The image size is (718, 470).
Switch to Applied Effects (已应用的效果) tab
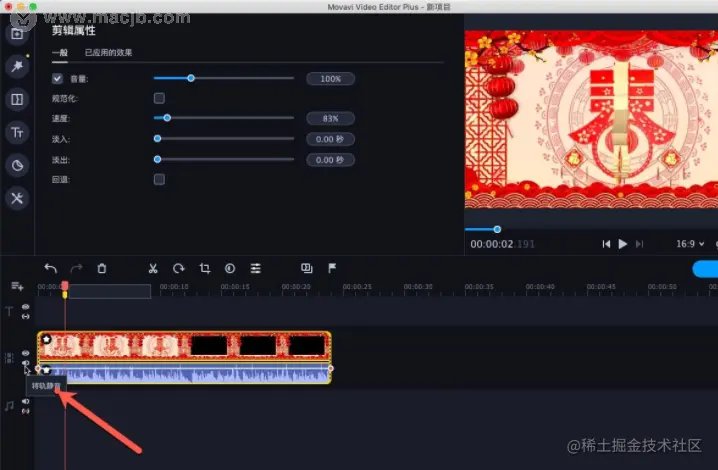[x=109, y=53]
